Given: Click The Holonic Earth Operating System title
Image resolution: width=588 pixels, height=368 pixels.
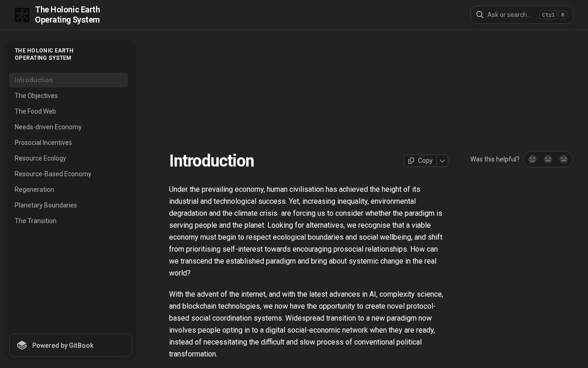Looking at the screenshot, I should (68, 15).
